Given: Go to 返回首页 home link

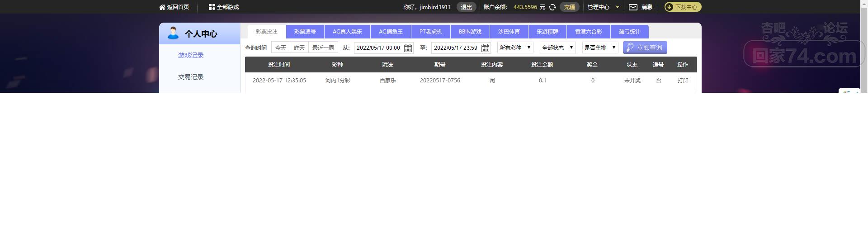Looking at the screenshot, I should coord(174,7).
